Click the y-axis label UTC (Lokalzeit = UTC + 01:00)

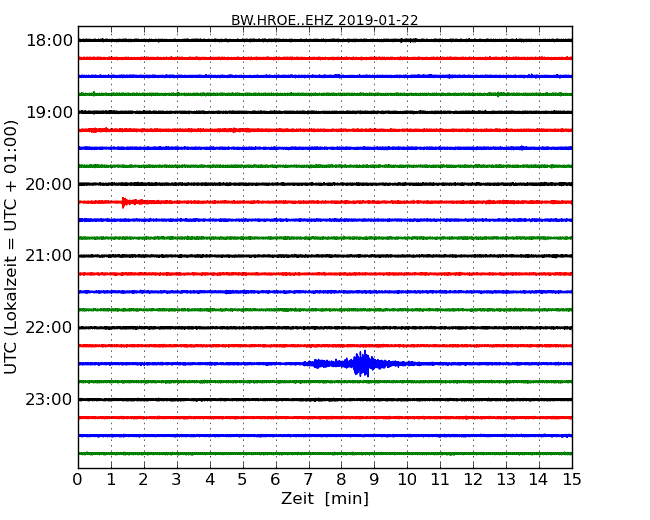(11, 247)
